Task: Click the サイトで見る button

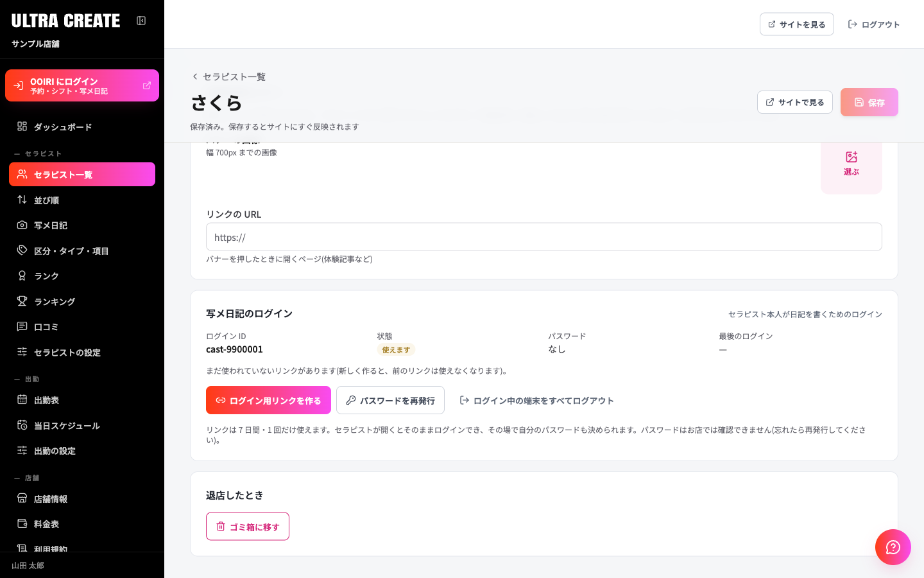Action: pos(795,102)
